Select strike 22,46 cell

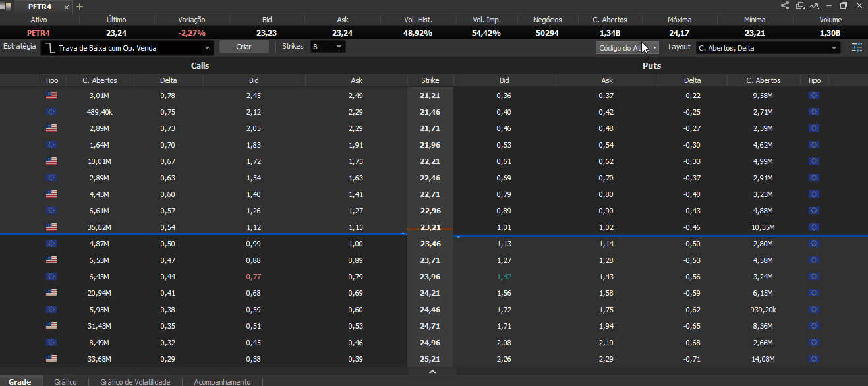(430, 178)
